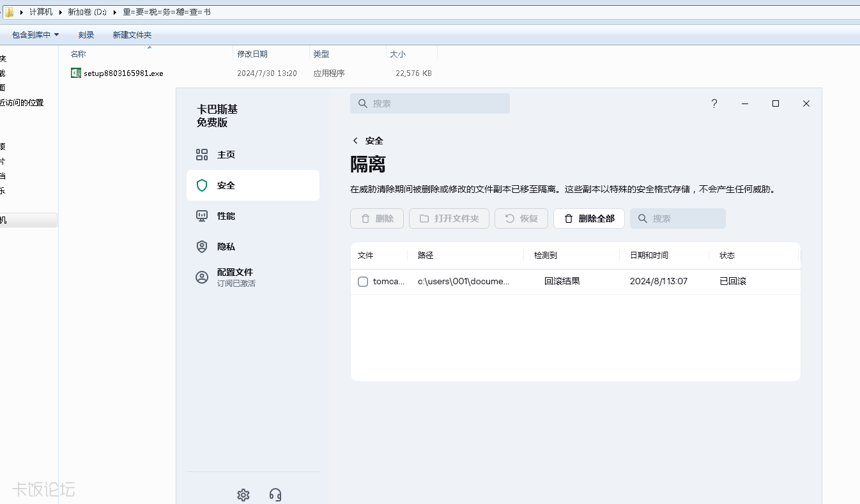Click the 刻录 toolbar item in Explorer

coord(86,35)
